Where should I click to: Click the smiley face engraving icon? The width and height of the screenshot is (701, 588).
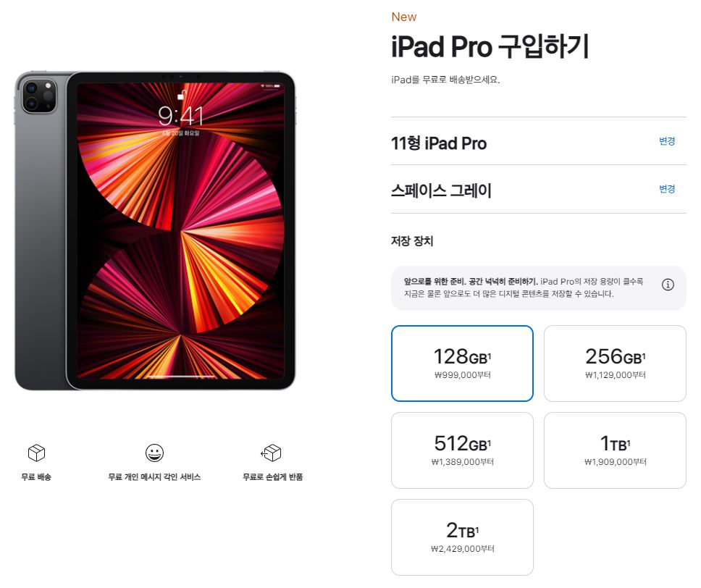tap(154, 453)
